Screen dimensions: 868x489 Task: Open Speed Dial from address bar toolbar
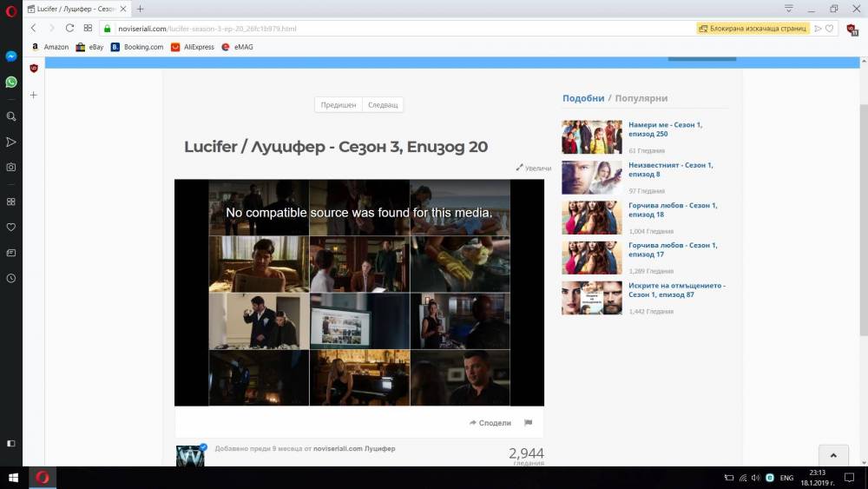(x=88, y=29)
